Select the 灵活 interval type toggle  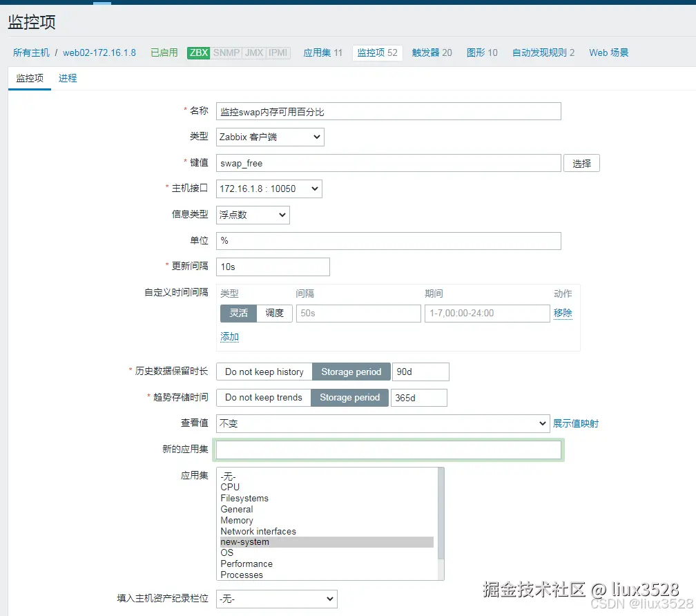[x=238, y=314]
